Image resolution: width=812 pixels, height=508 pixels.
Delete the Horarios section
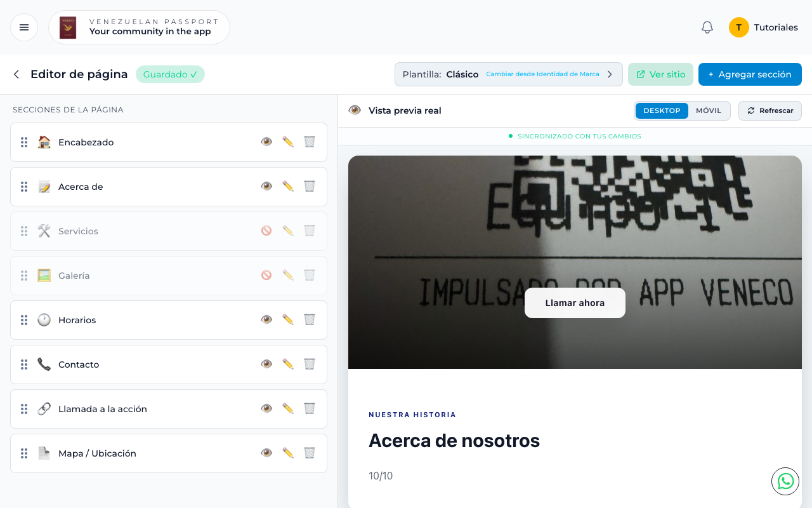coord(310,319)
